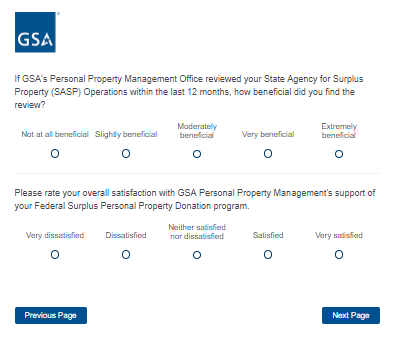The height and width of the screenshot is (362, 398).
Task: Select 'Dissatisfied' radio option
Action: click(126, 255)
